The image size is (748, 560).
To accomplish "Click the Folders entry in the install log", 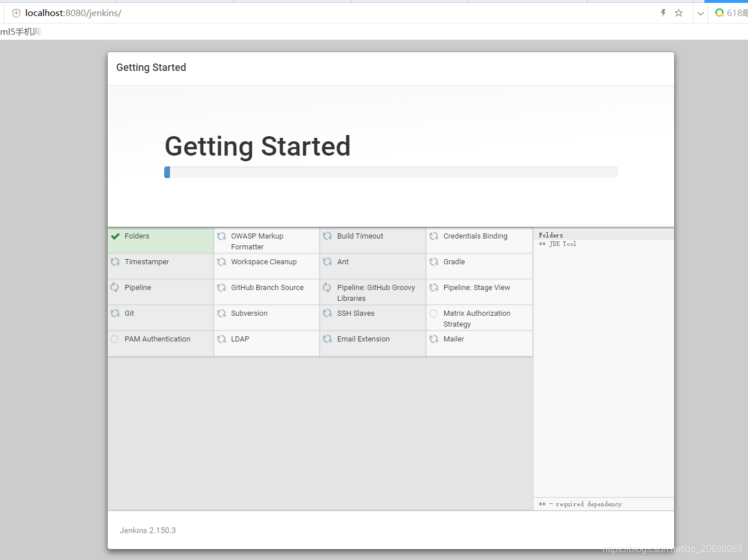I will click(x=551, y=235).
